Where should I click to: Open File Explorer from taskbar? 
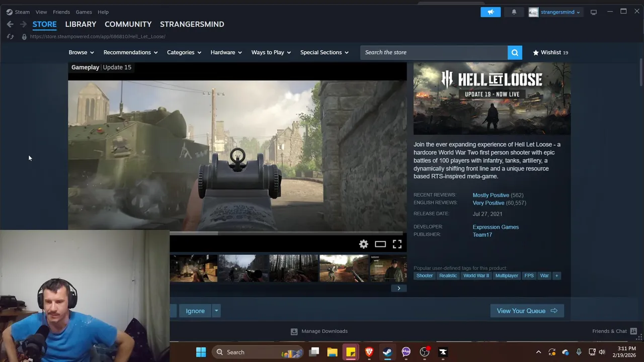332,352
